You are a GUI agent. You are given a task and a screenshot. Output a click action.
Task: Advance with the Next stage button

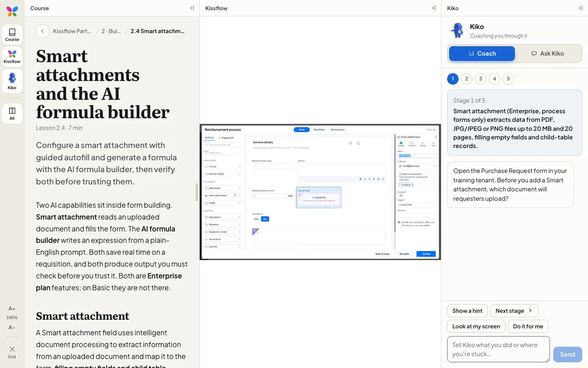point(514,311)
